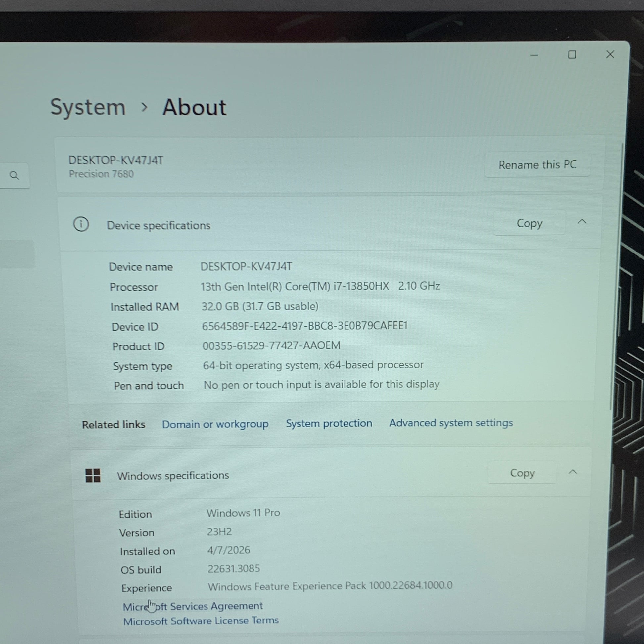Minimize the Settings window
644x644 pixels.
[x=534, y=55]
